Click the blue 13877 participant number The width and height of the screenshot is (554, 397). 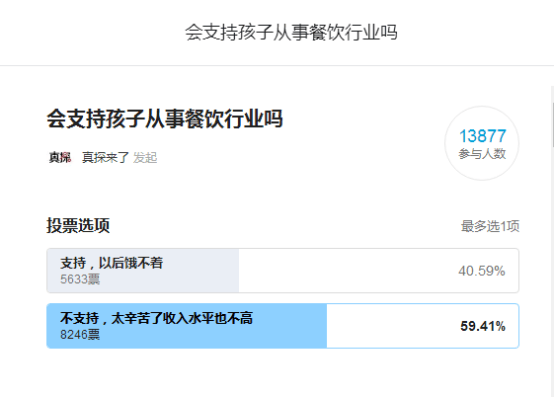[482, 136]
